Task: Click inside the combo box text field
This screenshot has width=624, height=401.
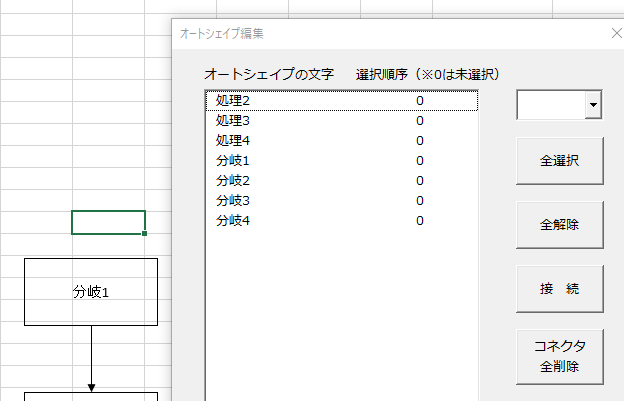Action: pos(551,105)
